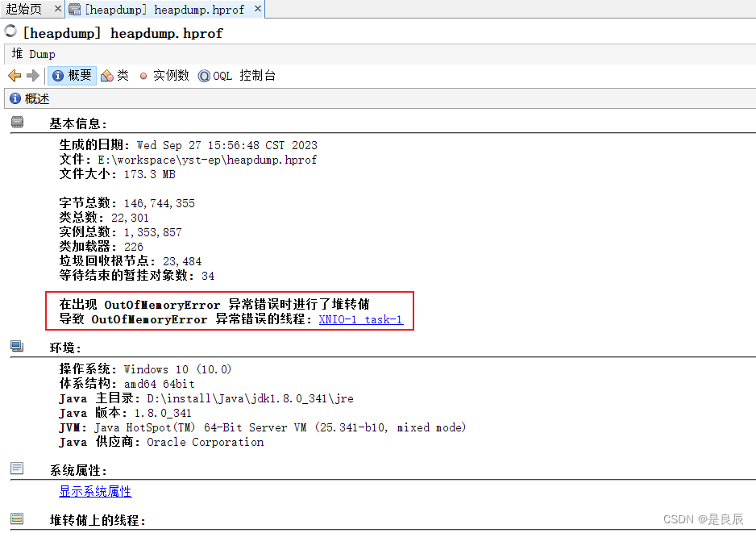756x533 pixels.
Task: Click the 概述 section header label
Action: point(37,98)
